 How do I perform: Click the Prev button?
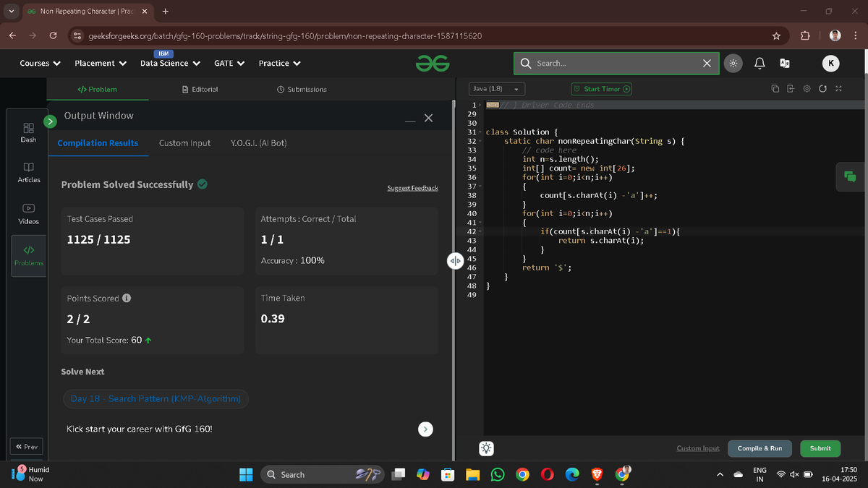click(26, 447)
